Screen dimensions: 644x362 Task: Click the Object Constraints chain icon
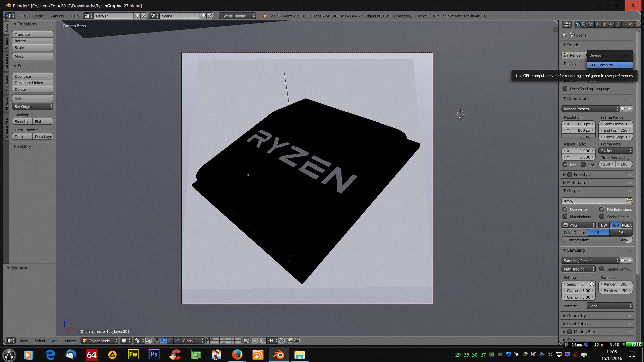coord(611,24)
